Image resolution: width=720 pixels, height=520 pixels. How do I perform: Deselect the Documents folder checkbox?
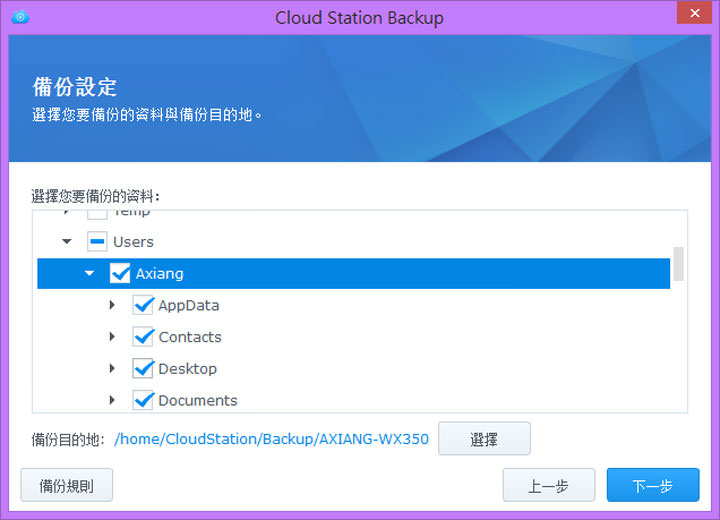[x=143, y=400]
